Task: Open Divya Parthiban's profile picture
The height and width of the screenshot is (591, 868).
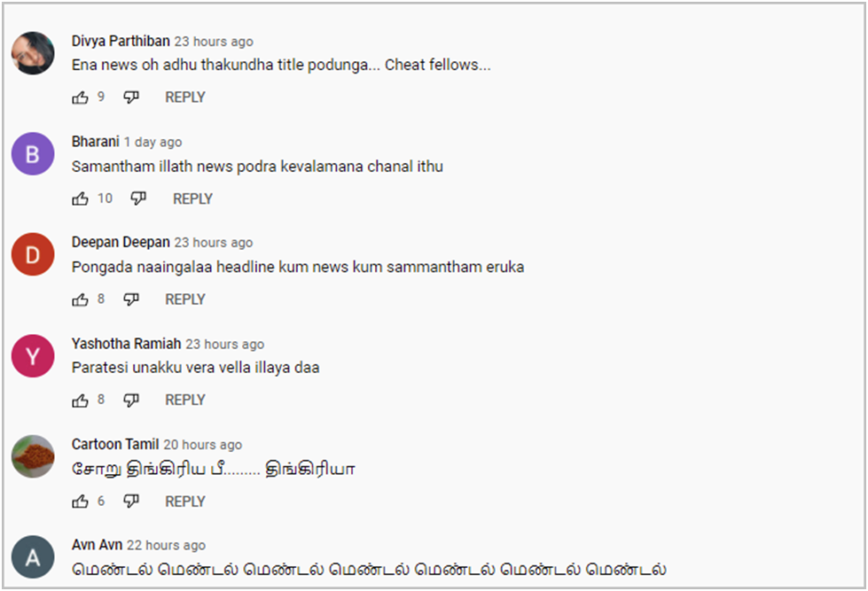Action: pyautogui.click(x=33, y=53)
